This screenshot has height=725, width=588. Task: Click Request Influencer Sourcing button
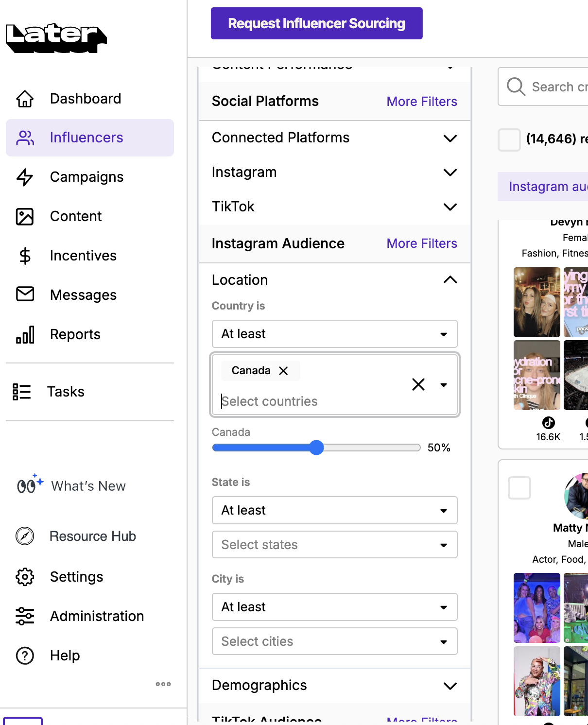click(x=317, y=23)
